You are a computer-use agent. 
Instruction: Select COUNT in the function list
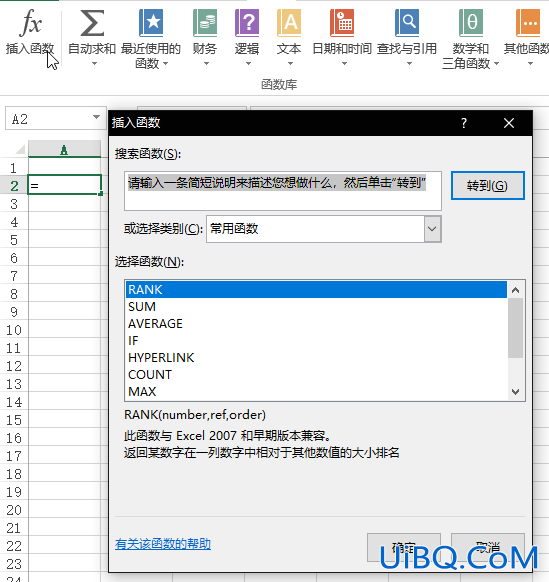316,375
